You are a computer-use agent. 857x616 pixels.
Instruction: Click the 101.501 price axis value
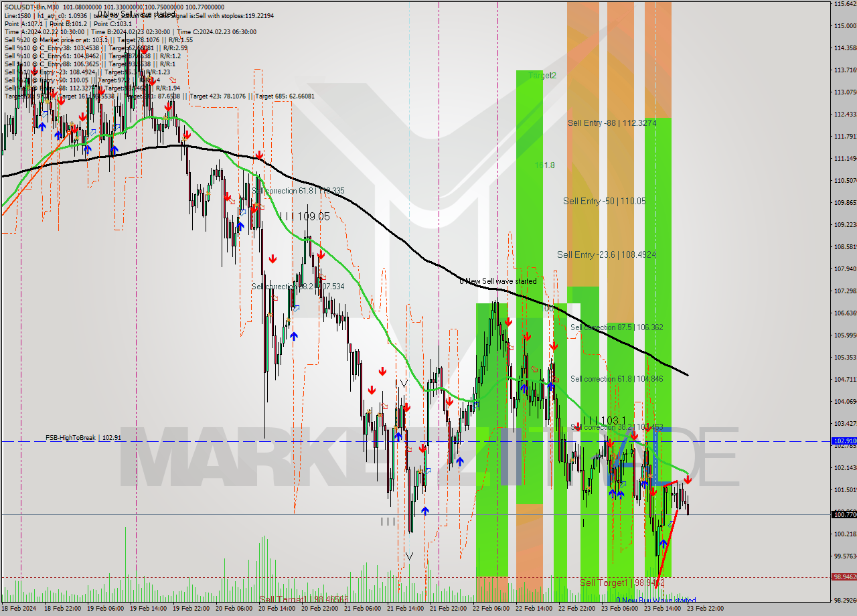[845, 489]
